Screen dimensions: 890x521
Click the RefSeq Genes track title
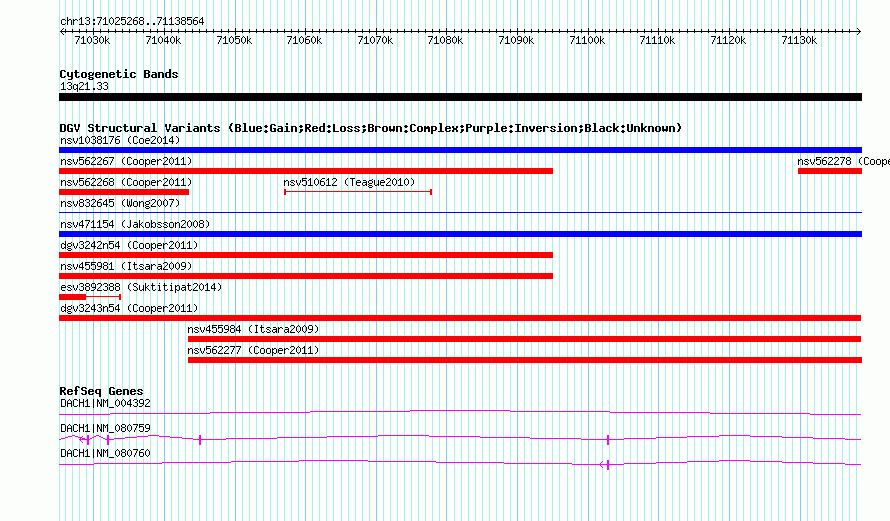tap(102, 391)
